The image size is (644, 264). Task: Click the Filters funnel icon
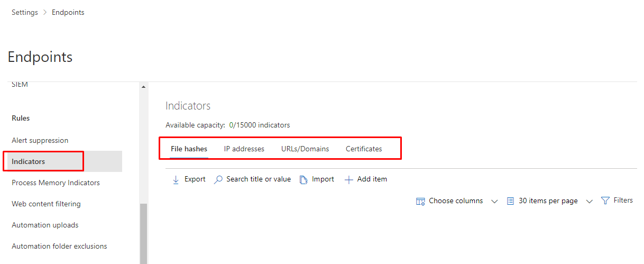coord(605,201)
